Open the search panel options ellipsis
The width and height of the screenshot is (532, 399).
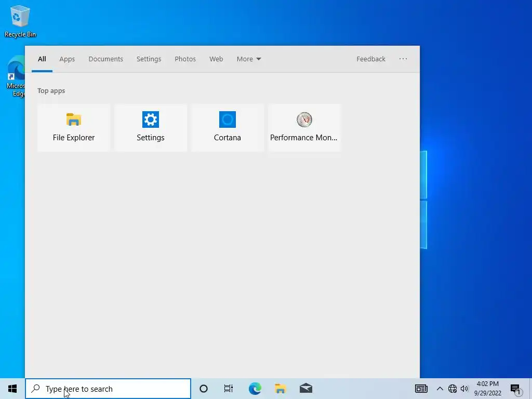tap(403, 59)
